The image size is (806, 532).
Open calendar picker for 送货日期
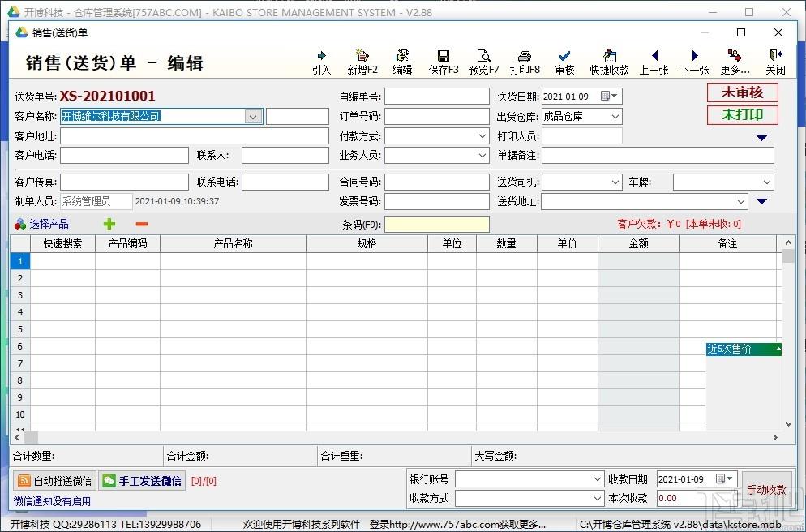tap(609, 97)
